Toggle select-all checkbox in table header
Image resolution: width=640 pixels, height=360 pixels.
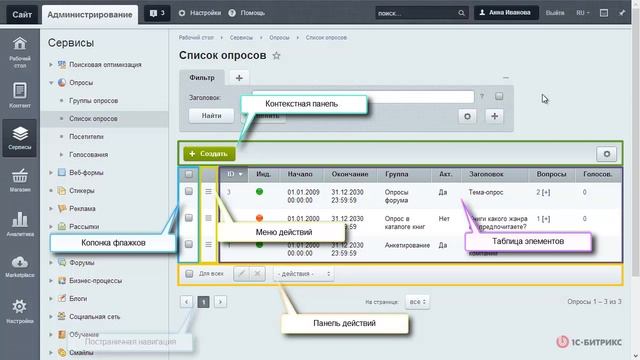click(189, 174)
